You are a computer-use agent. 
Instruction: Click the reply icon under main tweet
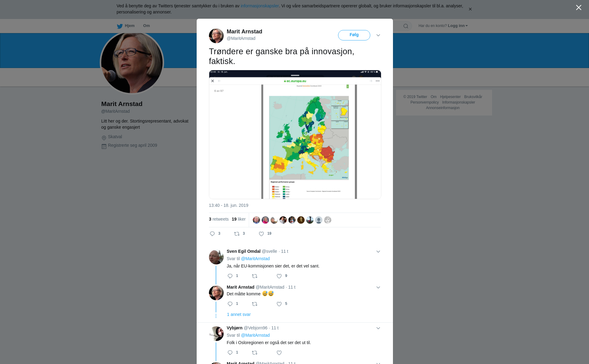[212, 234]
